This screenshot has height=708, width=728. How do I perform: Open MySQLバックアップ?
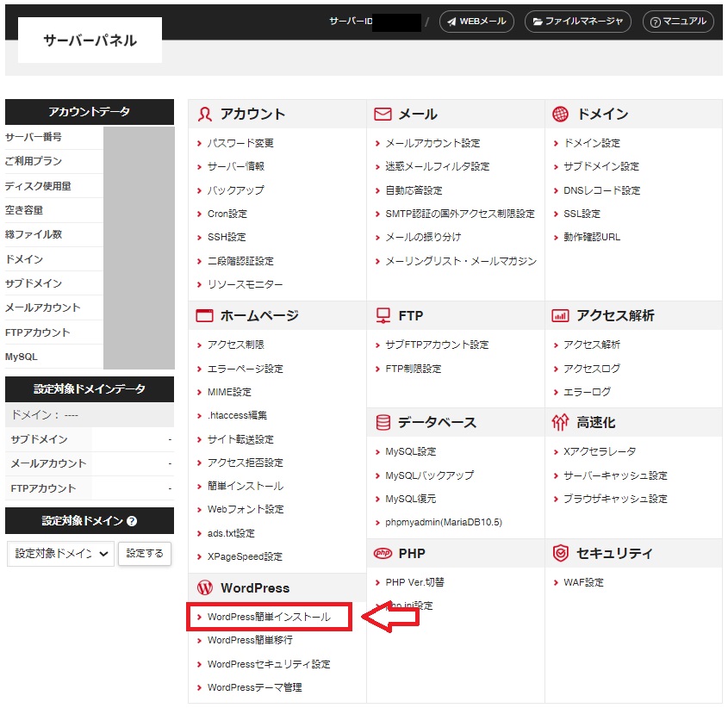tap(429, 475)
